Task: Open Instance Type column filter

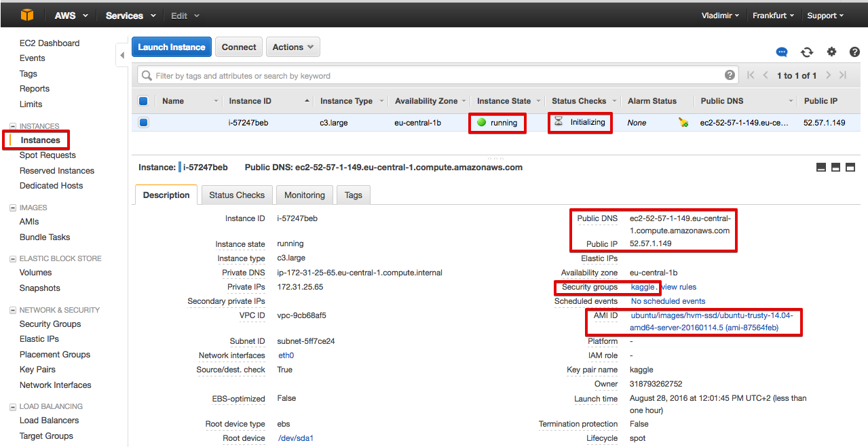Action: 381,101
